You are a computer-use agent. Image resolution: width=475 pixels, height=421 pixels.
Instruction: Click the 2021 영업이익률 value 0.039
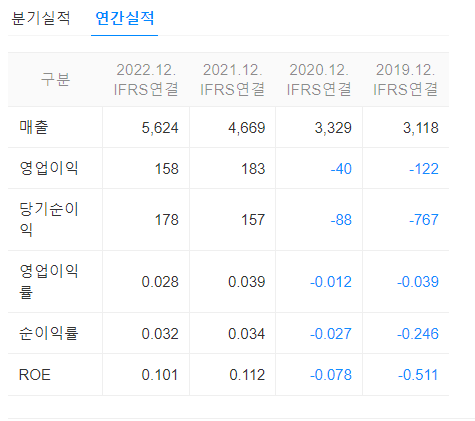point(247,282)
